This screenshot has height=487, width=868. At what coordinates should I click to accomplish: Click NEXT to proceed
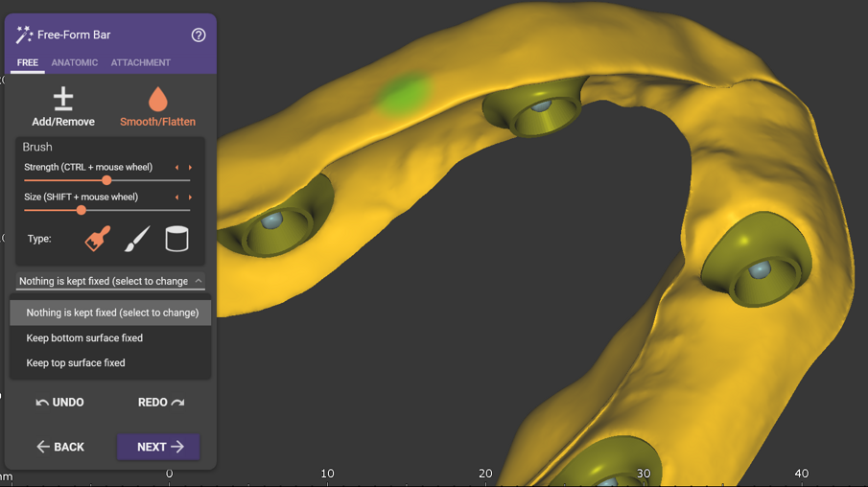(x=158, y=447)
